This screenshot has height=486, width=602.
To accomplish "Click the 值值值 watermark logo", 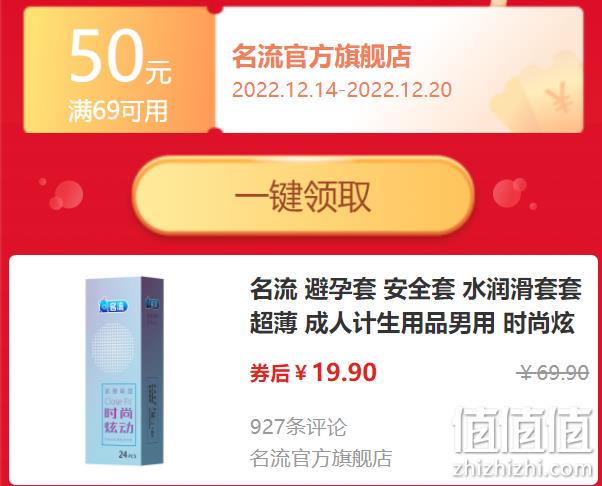I will point(522,430).
